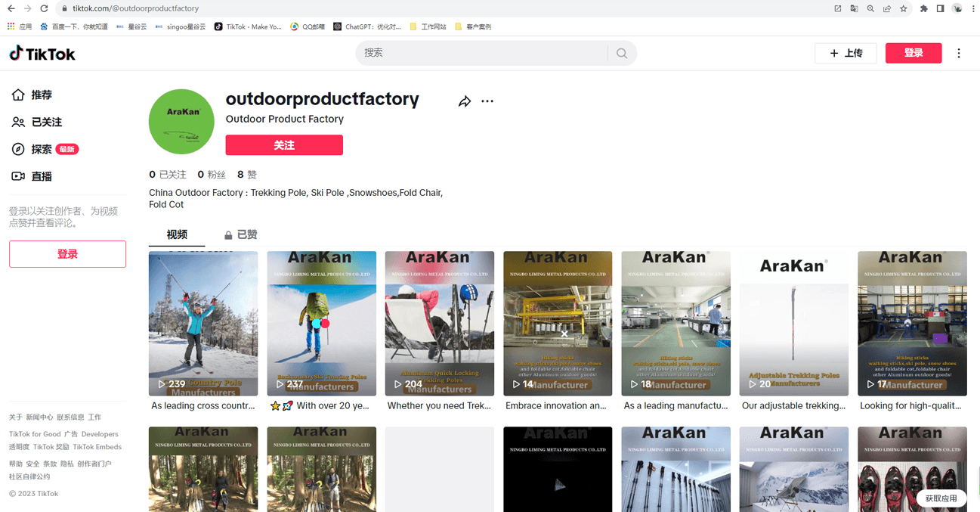Viewport: 980px width, 512px height.
Task: Click the browser address bar URL
Action: point(136,8)
